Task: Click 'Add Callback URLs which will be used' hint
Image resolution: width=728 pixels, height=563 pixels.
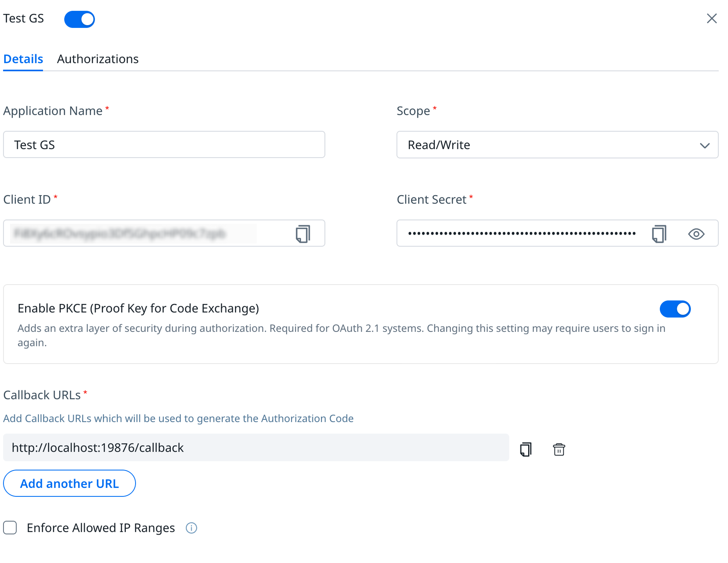Action: pyautogui.click(x=178, y=418)
